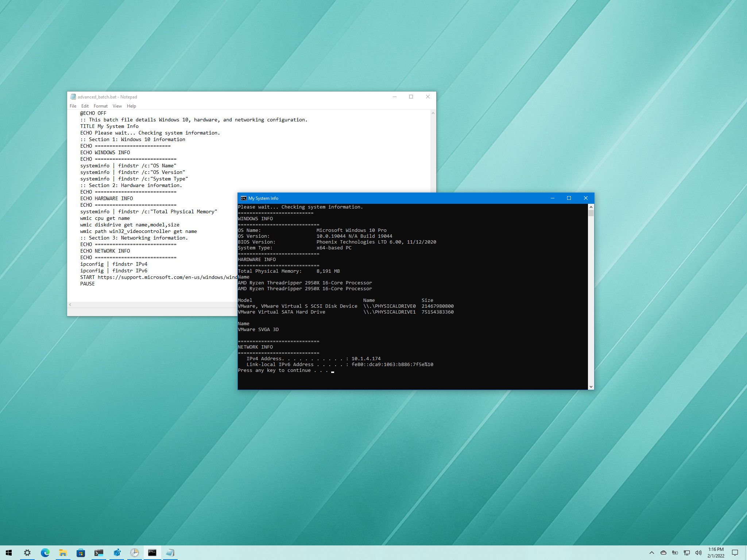
Task: Click 'TITLE My System Info' line in Notepad
Action: point(109,126)
